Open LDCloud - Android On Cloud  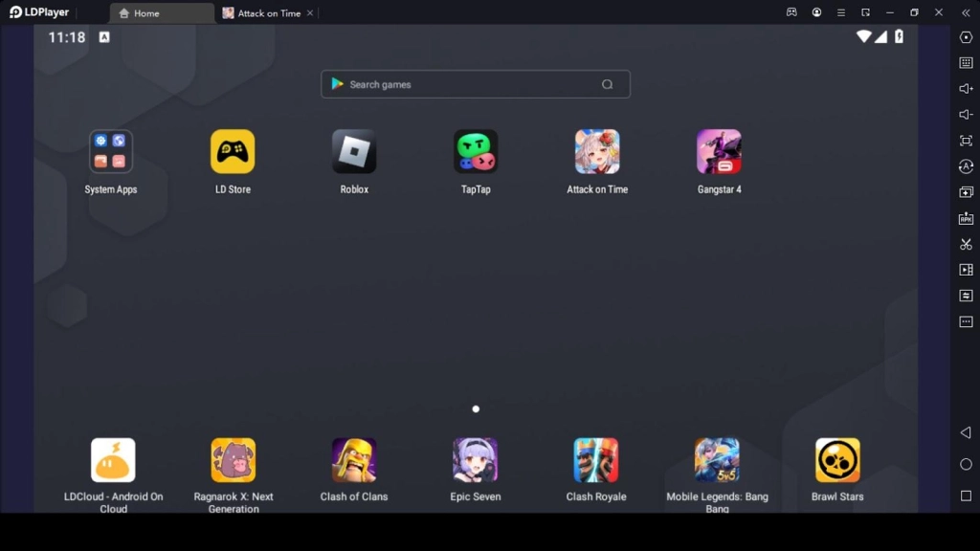pyautogui.click(x=113, y=460)
